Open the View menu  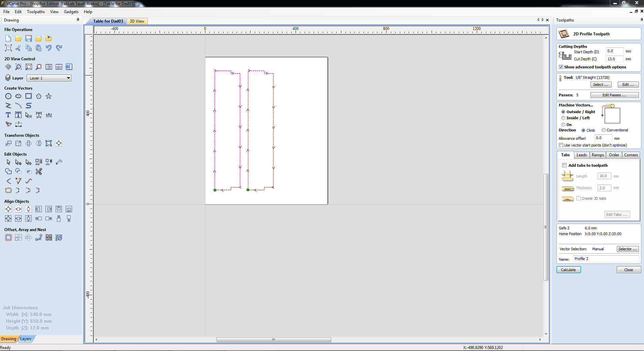(54, 12)
